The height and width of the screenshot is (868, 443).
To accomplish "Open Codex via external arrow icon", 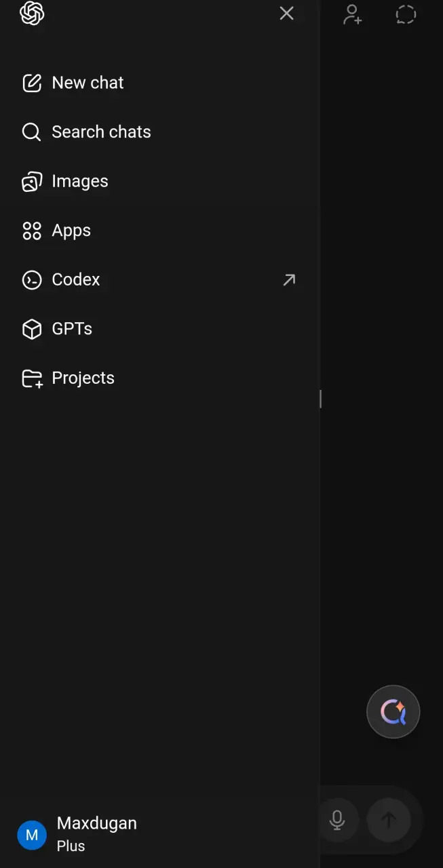I will (289, 279).
